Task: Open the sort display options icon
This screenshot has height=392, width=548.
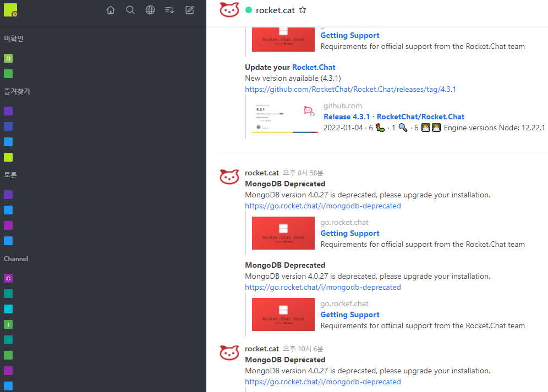Action: [x=170, y=10]
